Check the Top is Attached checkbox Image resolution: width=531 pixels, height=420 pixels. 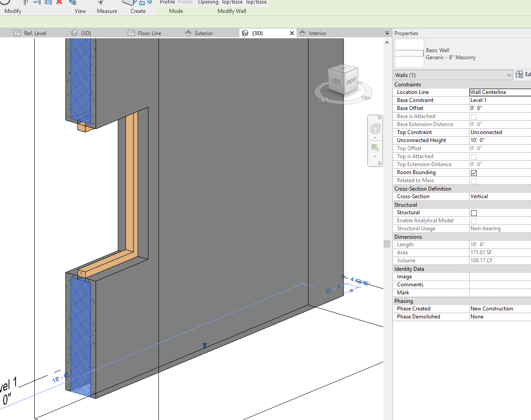(474, 156)
